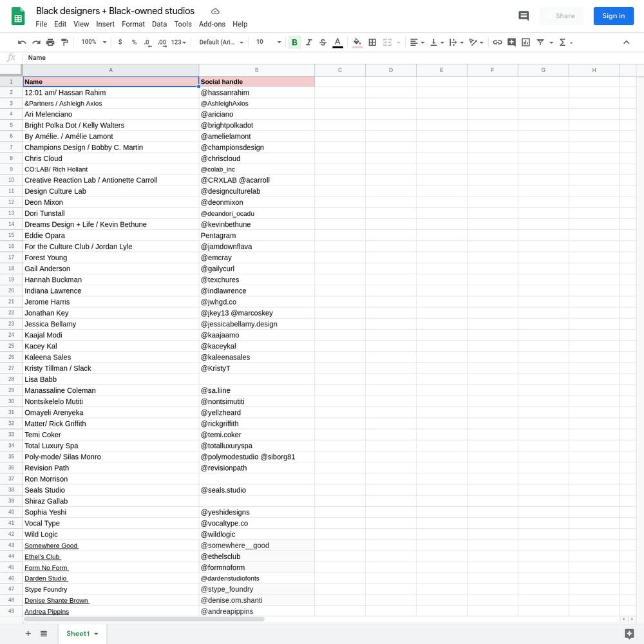The height and width of the screenshot is (644, 644).
Task: Collapse the menus with chevron-up icon
Action: (626, 42)
